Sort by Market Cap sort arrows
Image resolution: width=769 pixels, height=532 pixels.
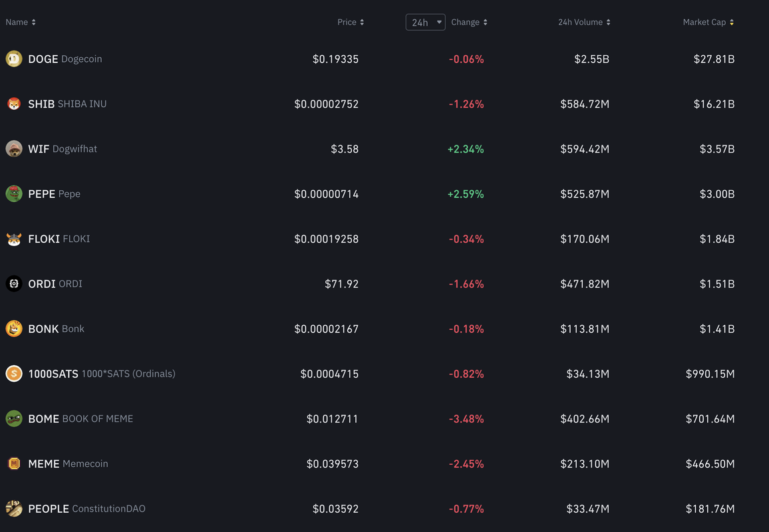coord(732,22)
